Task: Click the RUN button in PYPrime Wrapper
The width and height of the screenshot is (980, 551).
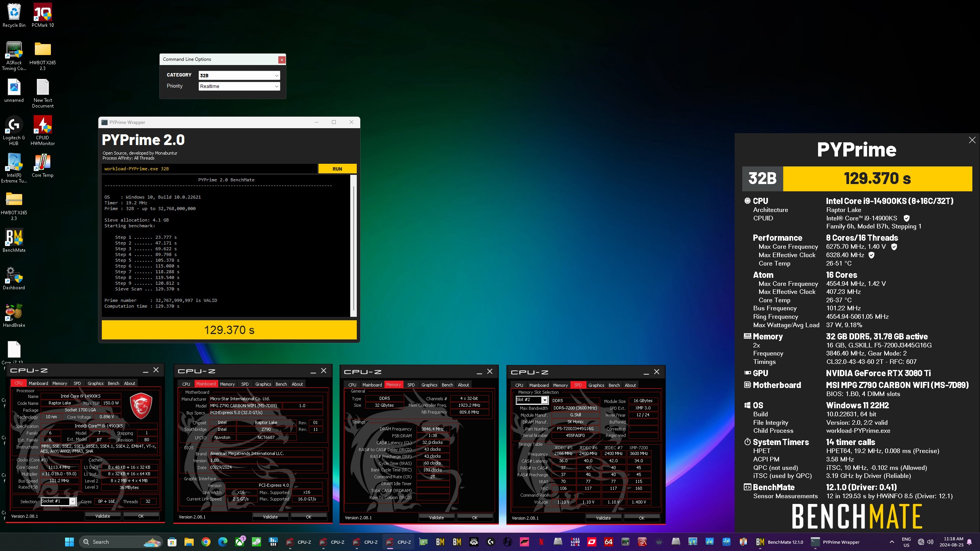Action: pos(337,169)
